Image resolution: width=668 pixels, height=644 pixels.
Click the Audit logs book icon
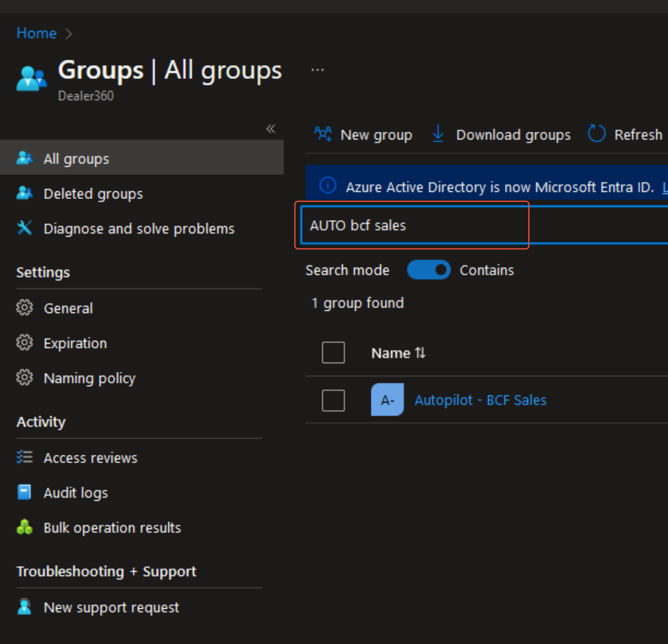24,492
